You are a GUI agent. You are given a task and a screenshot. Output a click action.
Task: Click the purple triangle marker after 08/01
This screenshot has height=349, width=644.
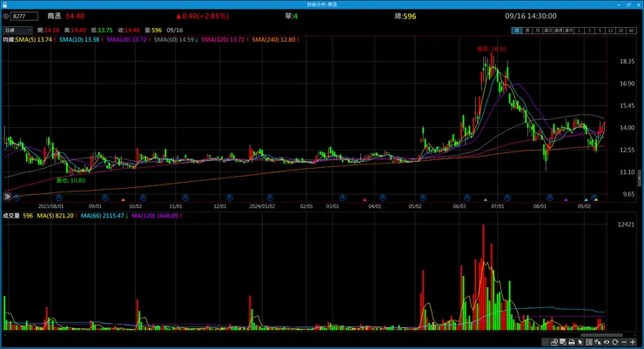pos(566,200)
